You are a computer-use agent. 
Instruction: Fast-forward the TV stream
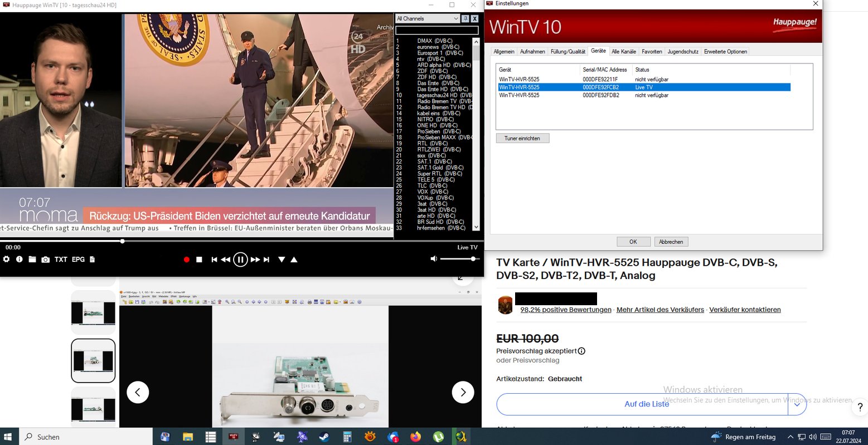pyautogui.click(x=255, y=260)
